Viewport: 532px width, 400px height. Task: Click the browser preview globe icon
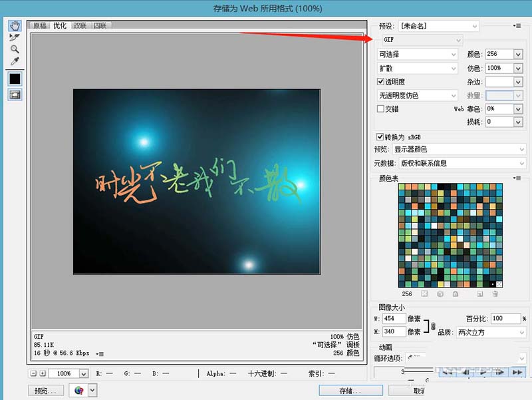pyautogui.click(x=78, y=390)
